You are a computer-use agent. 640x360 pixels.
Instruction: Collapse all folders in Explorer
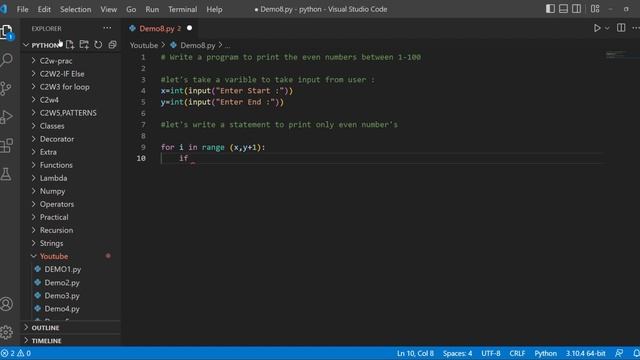tap(112, 45)
